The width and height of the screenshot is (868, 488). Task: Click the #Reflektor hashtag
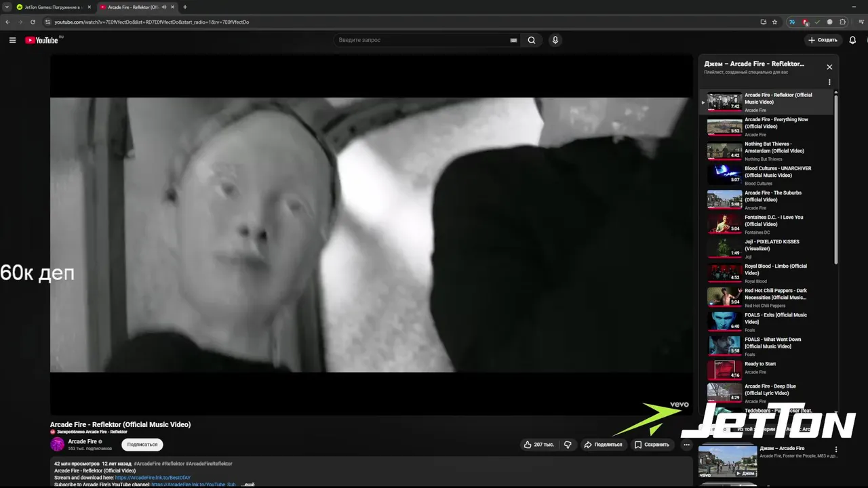173,464
